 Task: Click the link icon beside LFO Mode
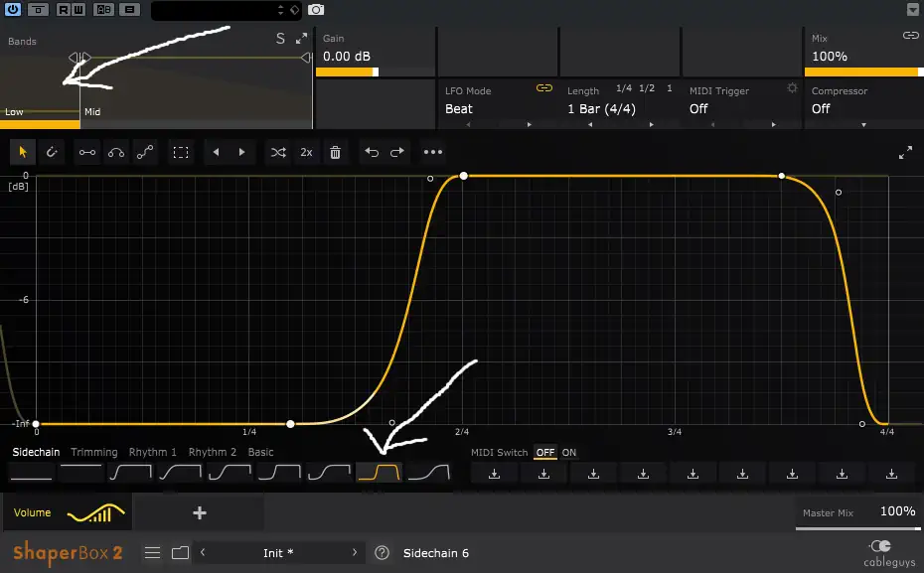click(544, 87)
